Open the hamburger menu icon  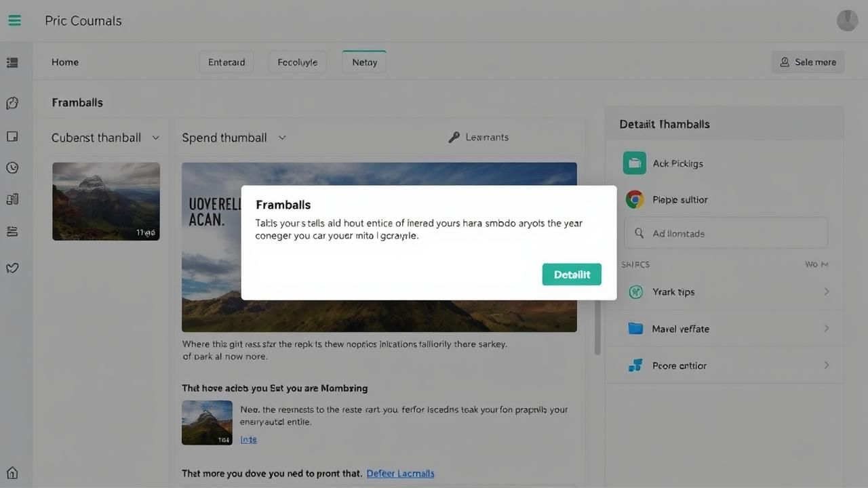point(14,20)
